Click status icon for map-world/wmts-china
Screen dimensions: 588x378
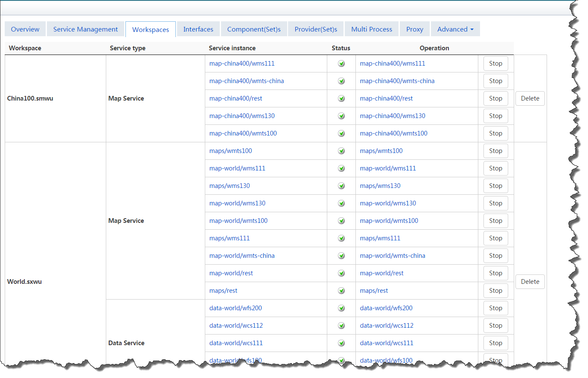coord(341,256)
